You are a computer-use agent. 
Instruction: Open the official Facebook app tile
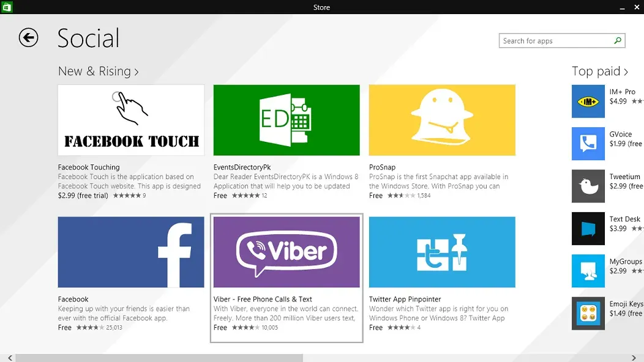pos(131,252)
